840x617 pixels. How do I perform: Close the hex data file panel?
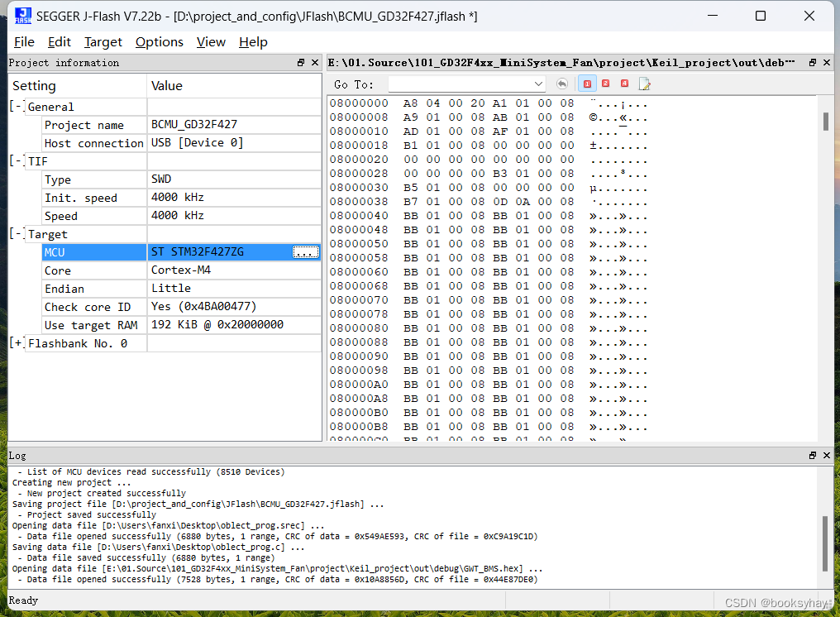tap(827, 63)
